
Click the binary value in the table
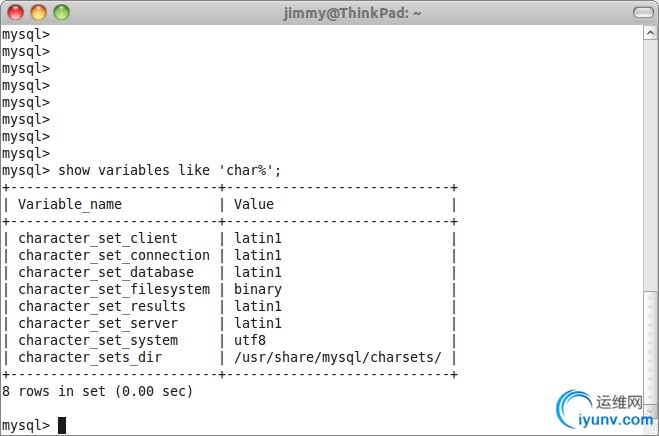[258, 289]
